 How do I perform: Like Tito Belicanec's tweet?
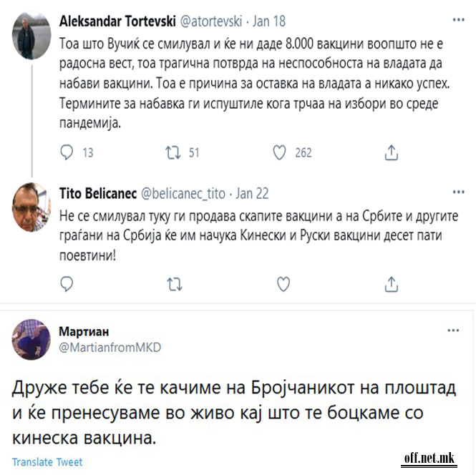click(x=283, y=285)
